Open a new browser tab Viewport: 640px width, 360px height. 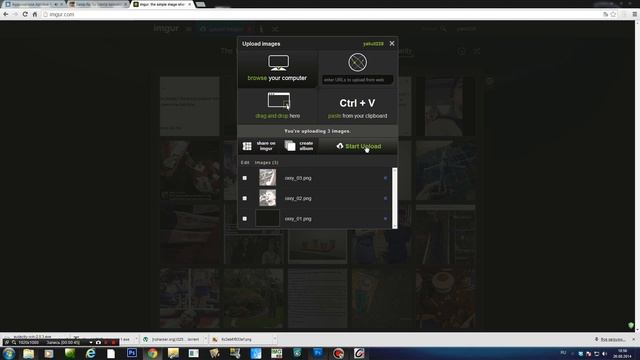point(200,4)
